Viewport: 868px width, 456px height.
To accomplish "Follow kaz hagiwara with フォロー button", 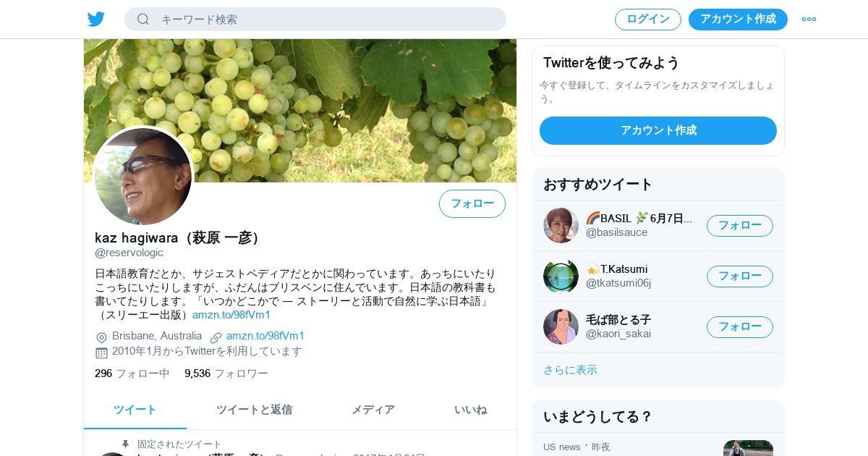I will click(x=472, y=204).
